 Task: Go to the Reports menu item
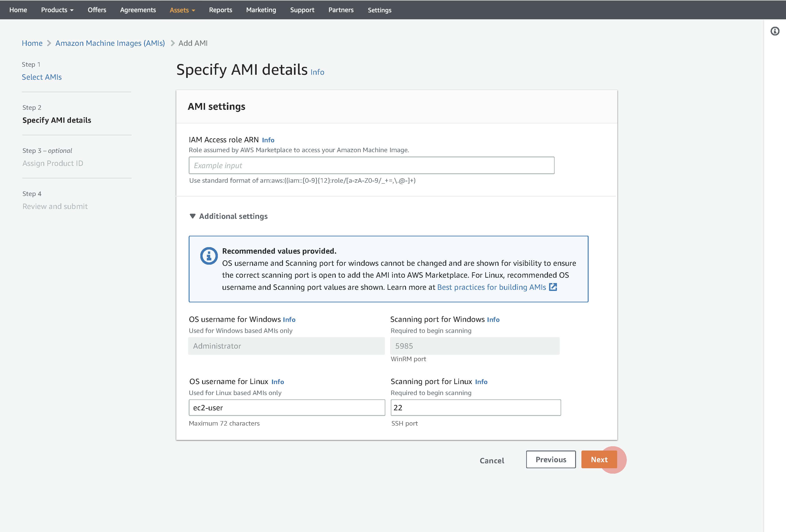click(x=220, y=10)
